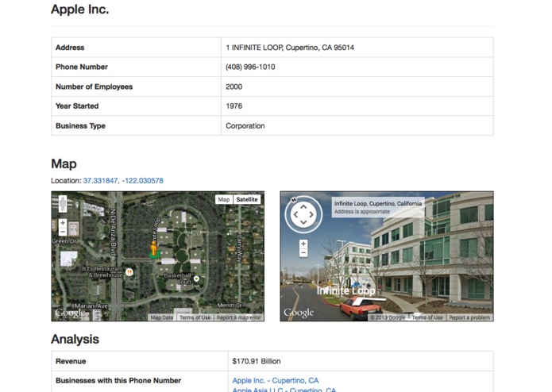Click BJ's Restaurant marker icon on map

129,271
